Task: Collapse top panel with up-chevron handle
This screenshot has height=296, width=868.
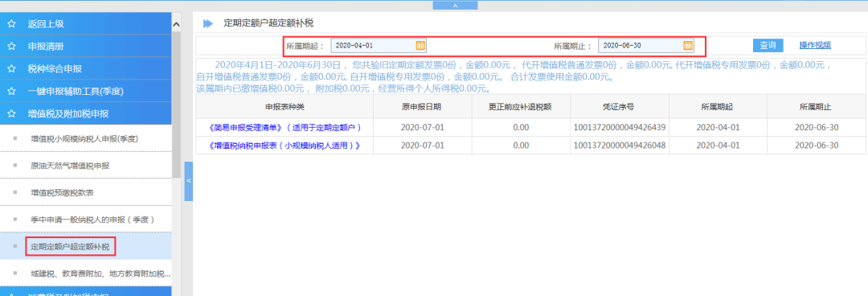Action: click(x=455, y=5)
